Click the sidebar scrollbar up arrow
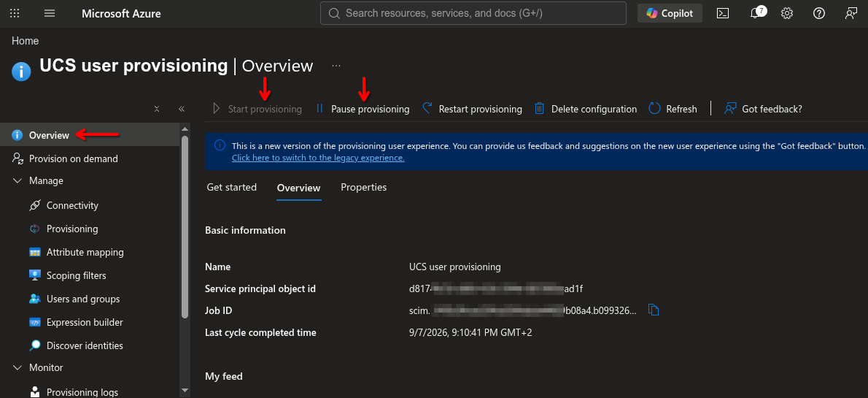Screen dimensions: 868x398 click(185, 129)
